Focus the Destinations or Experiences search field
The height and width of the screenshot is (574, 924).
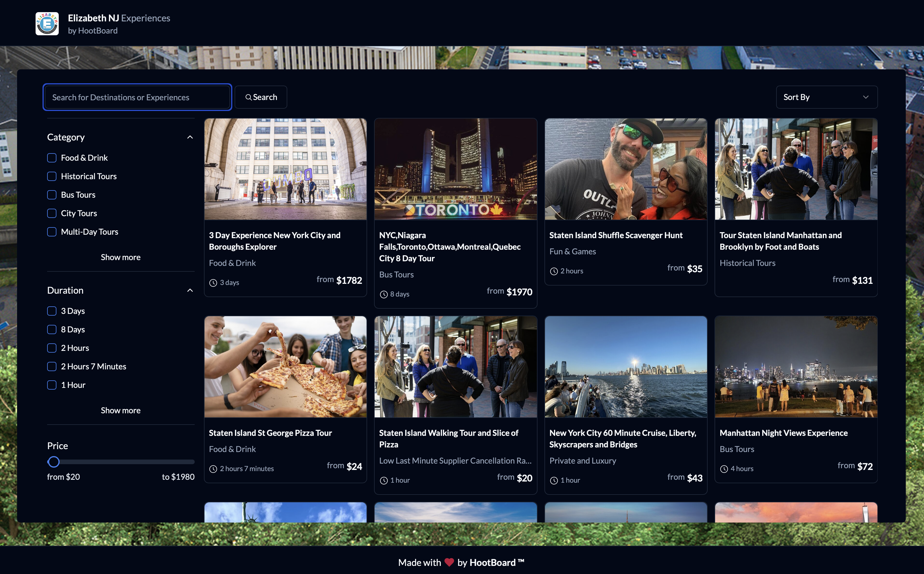[137, 98]
